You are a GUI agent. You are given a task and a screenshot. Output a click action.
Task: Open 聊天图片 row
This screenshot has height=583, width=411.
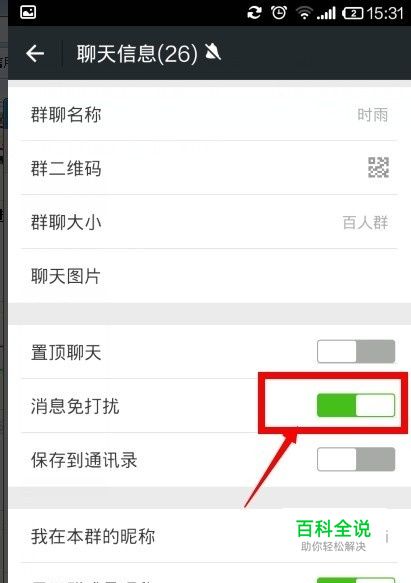(x=209, y=276)
